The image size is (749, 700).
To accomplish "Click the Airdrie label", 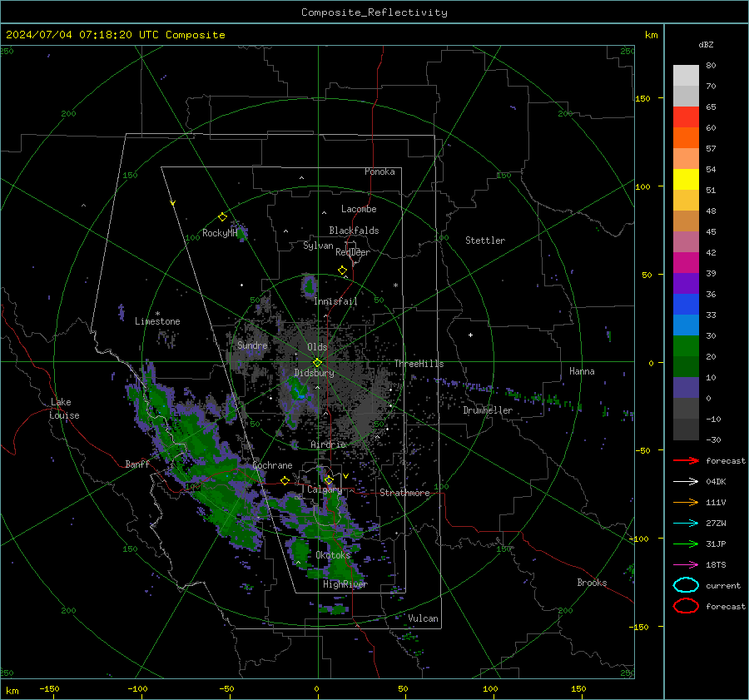I will tap(328, 444).
